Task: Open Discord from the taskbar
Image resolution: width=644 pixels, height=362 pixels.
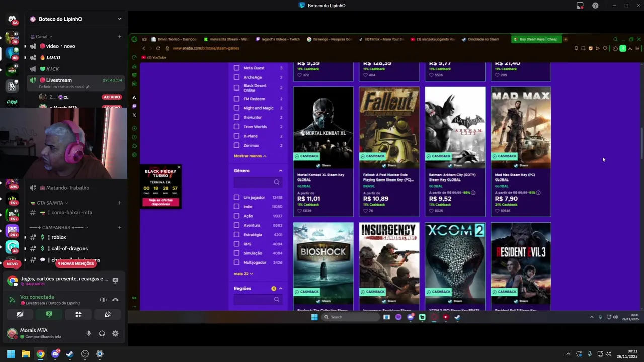Action: (x=55, y=354)
